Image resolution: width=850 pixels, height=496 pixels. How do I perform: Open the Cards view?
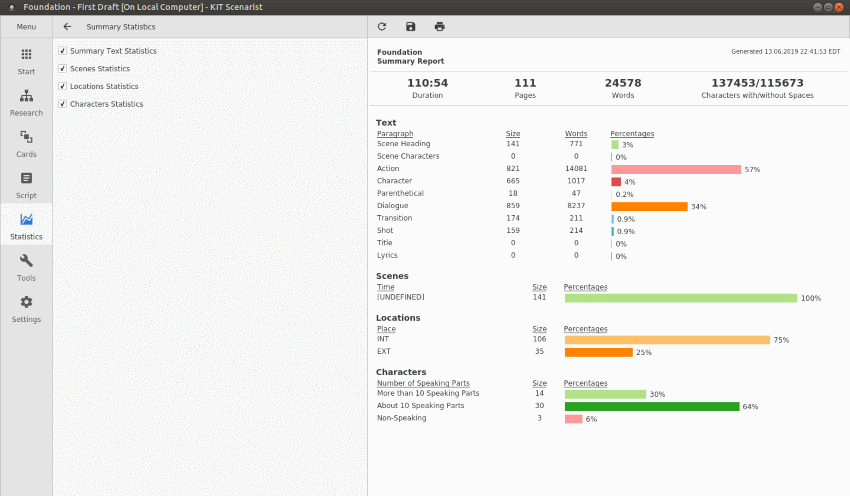coord(26,143)
